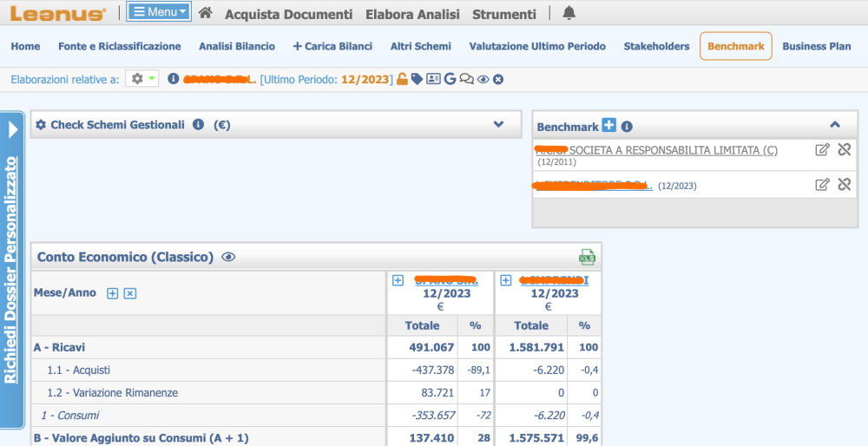Open Stakeholders tab
868x446 pixels.
(x=656, y=47)
